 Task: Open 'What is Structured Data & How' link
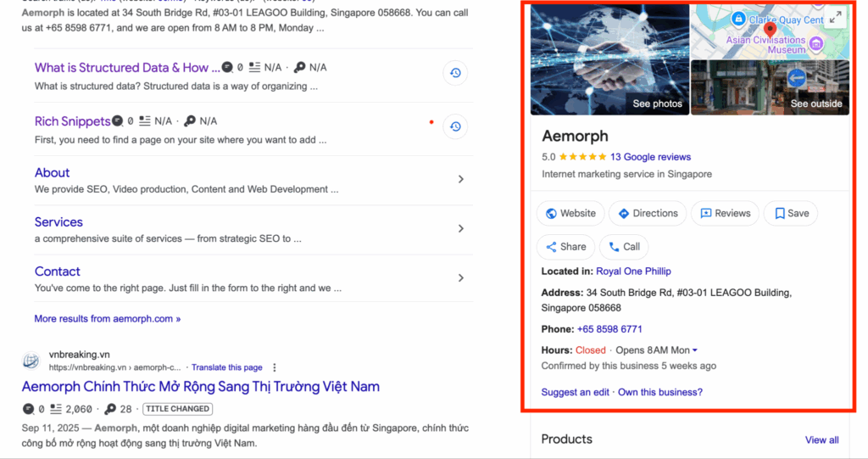coord(127,68)
